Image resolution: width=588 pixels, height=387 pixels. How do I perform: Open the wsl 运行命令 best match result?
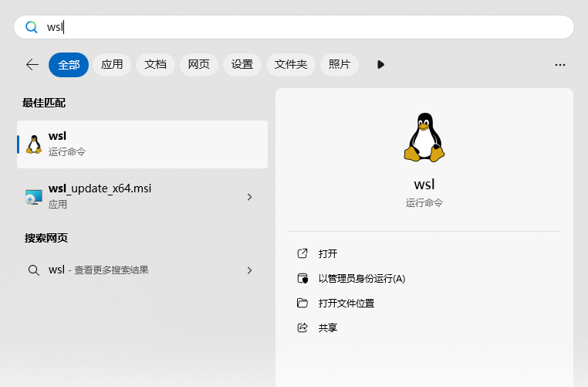(143, 144)
